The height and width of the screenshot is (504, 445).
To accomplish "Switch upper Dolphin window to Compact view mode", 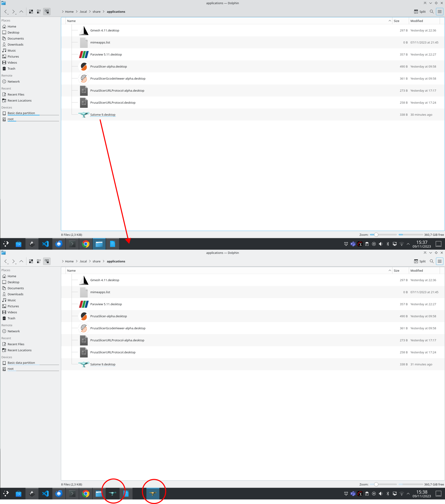I will coord(39,12).
